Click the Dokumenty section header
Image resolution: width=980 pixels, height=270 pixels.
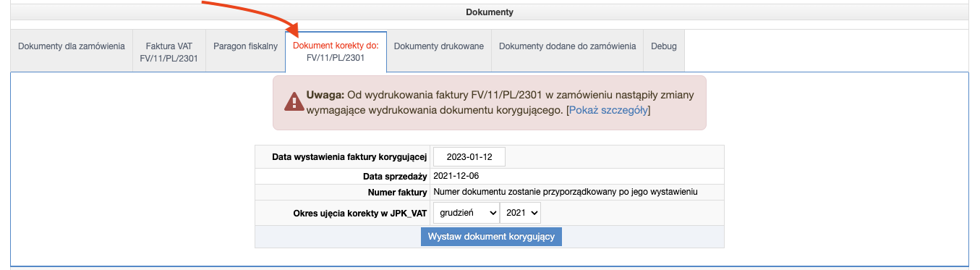(490, 12)
